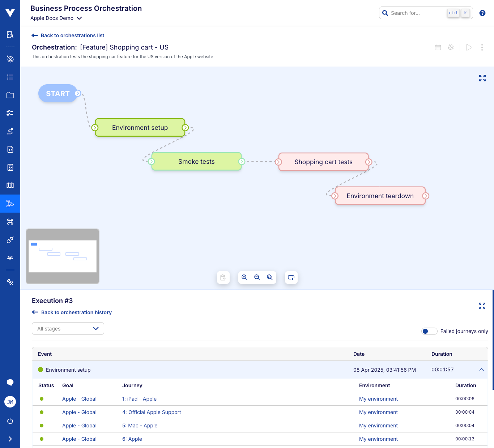494x448 pixels.
Task: Open journey 4: Official Apple Support
Action: pyautogui.click(x=152, y=412)
